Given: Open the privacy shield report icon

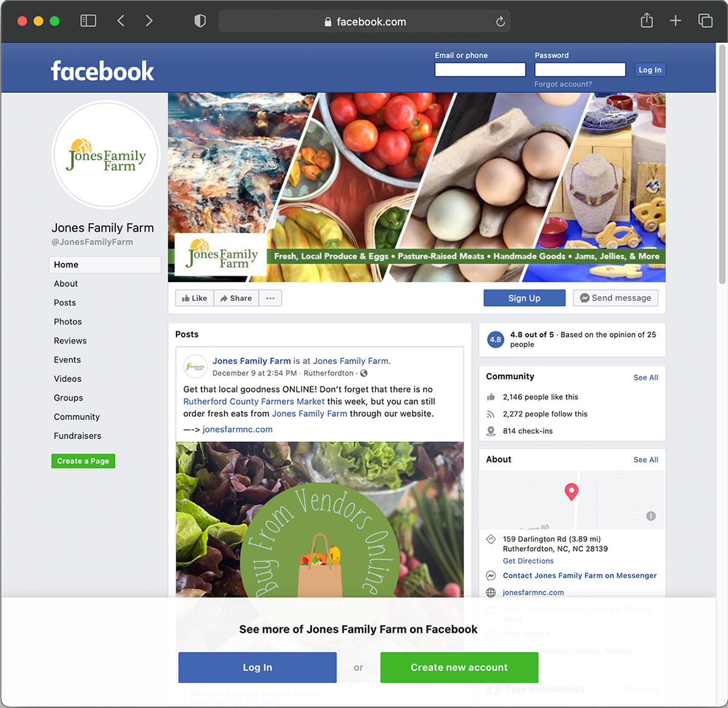Looking at the screenshot, I should [200, 21].
